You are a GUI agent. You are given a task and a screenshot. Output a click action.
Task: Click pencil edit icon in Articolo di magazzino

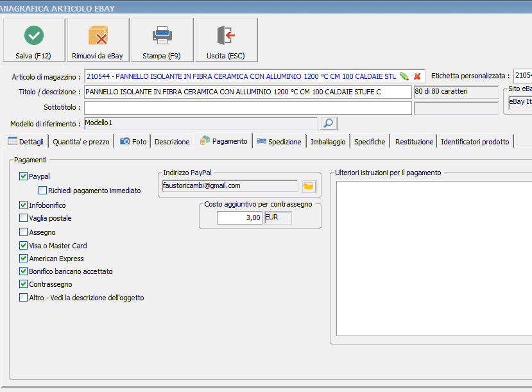(404, 76)
